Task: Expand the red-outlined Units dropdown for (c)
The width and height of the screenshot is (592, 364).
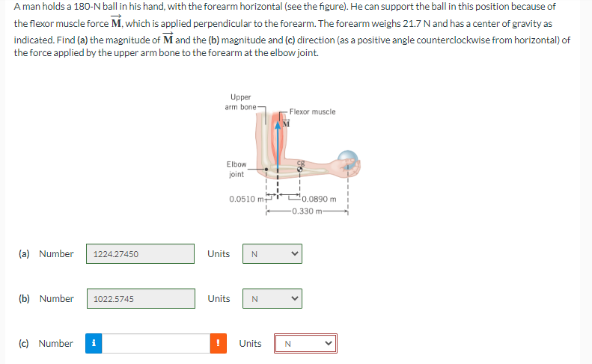Action: tap(305, 344)
